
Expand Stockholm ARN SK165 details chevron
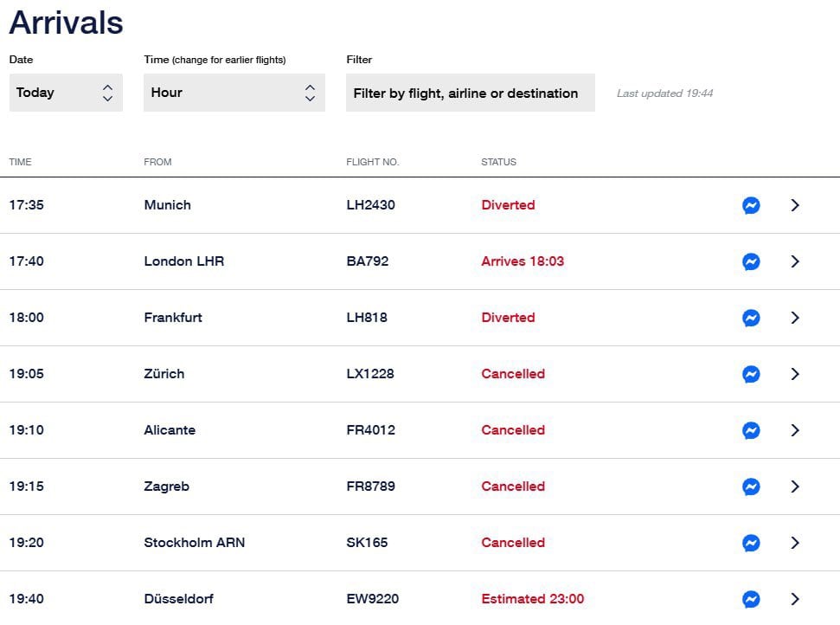coord(795,543)
